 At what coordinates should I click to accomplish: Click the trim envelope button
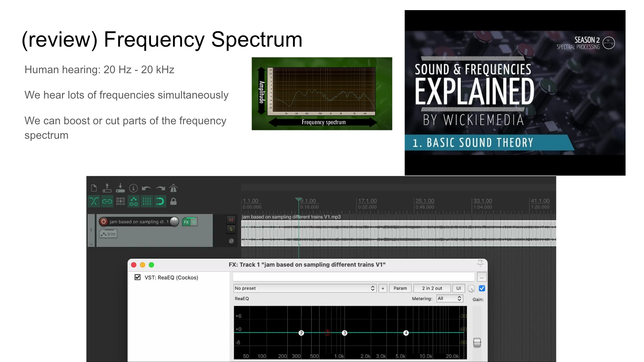click(108, 234)
